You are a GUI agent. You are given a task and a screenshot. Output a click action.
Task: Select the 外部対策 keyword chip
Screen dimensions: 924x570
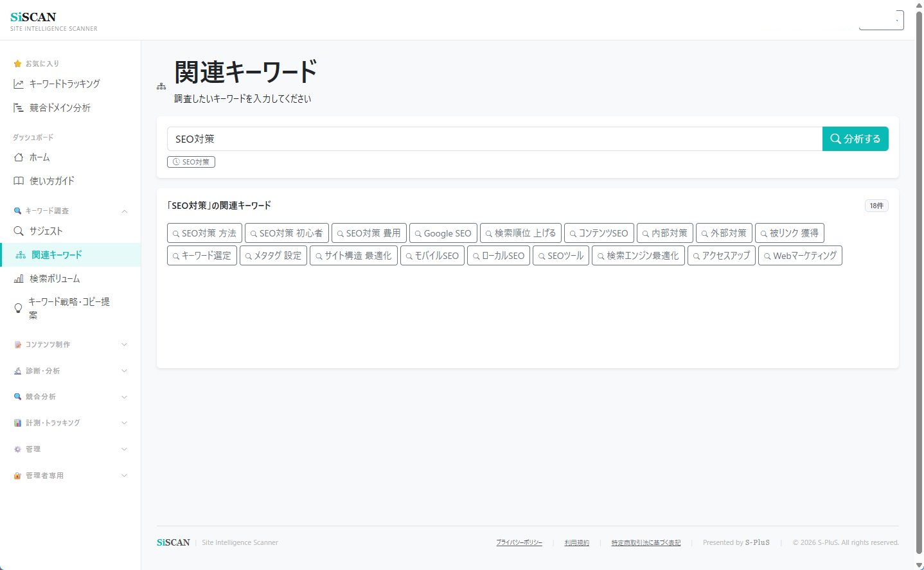(x=724, y=233)
